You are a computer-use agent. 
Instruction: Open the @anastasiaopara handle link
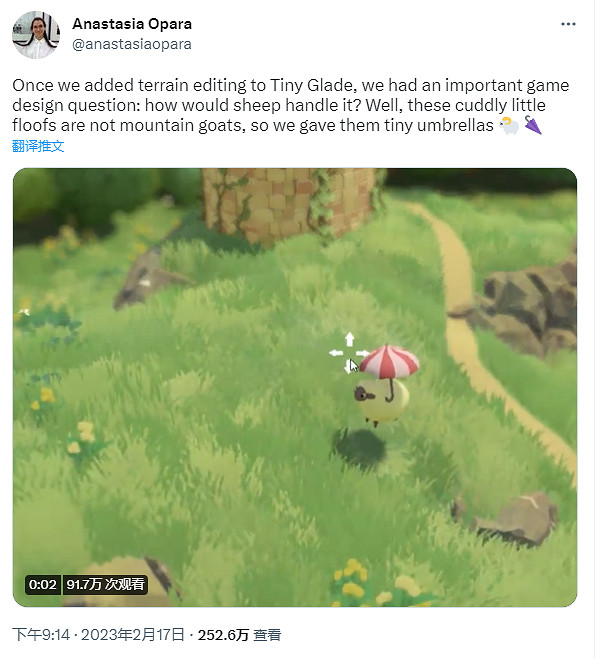click(x=132, y=44)
